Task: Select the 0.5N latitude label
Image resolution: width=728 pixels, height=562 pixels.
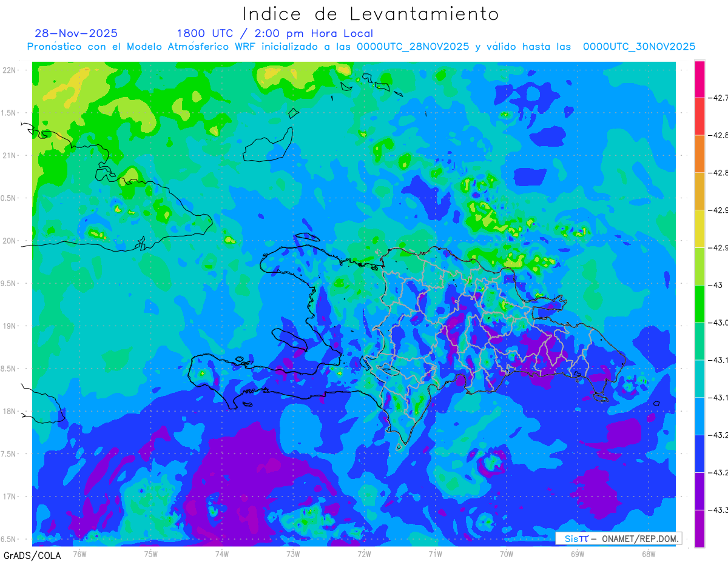Action: click(8, 198)
